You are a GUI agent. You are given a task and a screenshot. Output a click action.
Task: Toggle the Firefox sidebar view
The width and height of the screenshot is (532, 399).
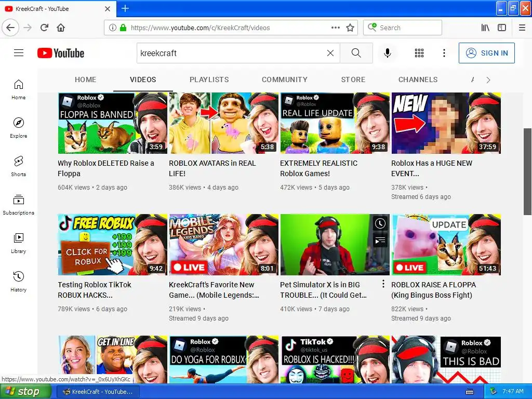[x=502, y=28]
